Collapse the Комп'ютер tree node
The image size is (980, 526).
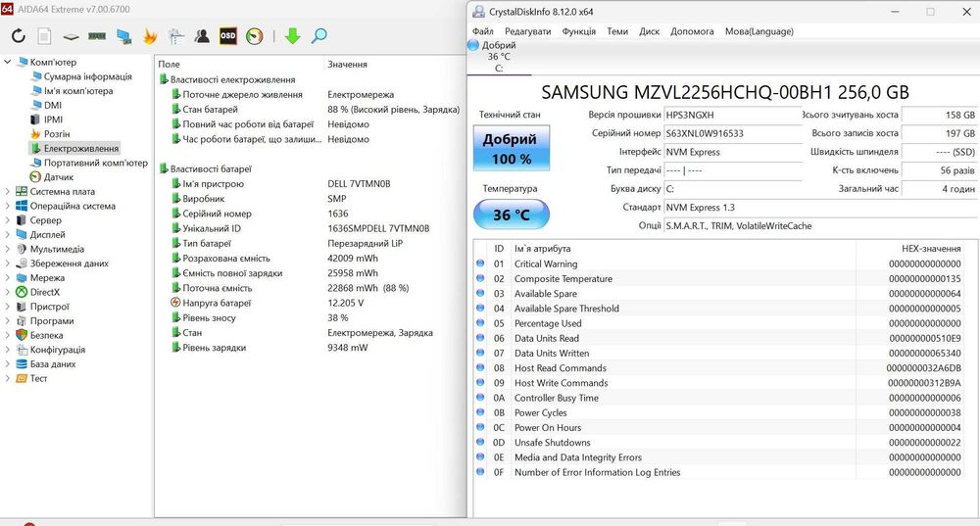tap(8, 62)
